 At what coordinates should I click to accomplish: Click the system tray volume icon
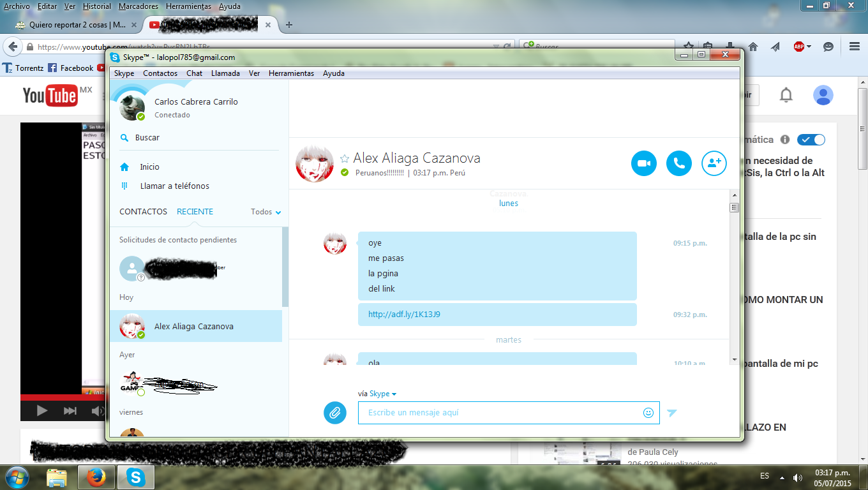797,477
